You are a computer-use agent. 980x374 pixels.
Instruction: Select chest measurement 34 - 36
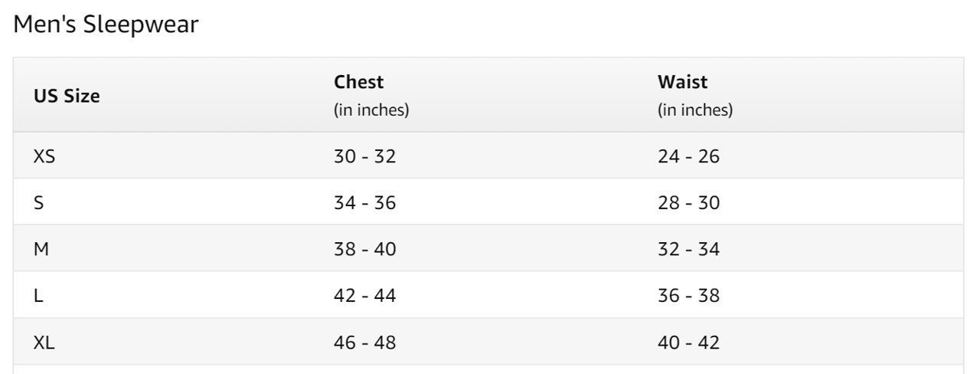(x=364, y=203)
